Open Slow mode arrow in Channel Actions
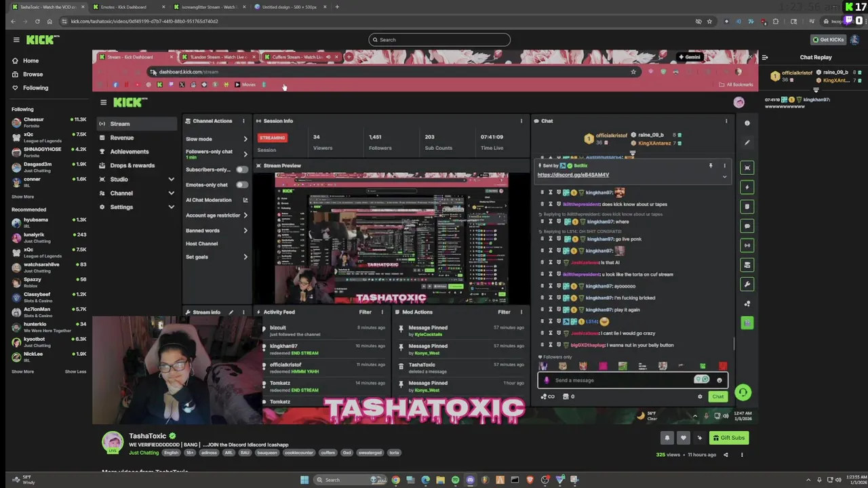The height and width of the screenshot is (488, 868). point(245,139)
